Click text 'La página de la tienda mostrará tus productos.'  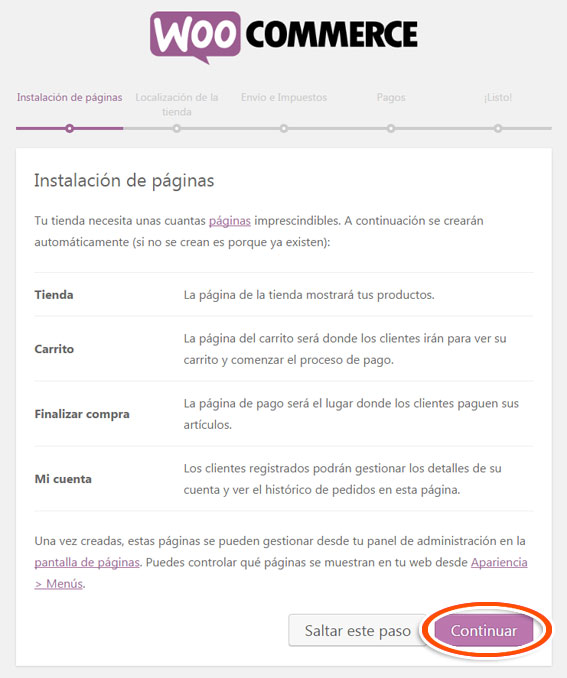coord(309,295)
